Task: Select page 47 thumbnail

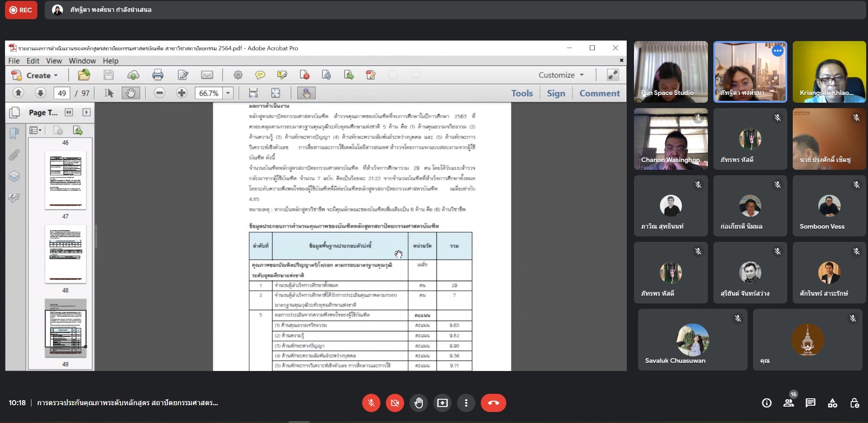Action: point(65,180)
